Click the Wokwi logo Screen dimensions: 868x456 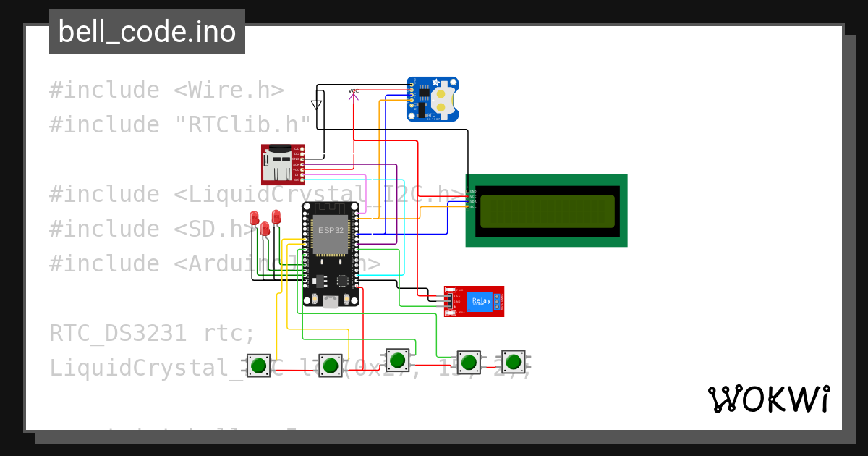click(769, 399)
